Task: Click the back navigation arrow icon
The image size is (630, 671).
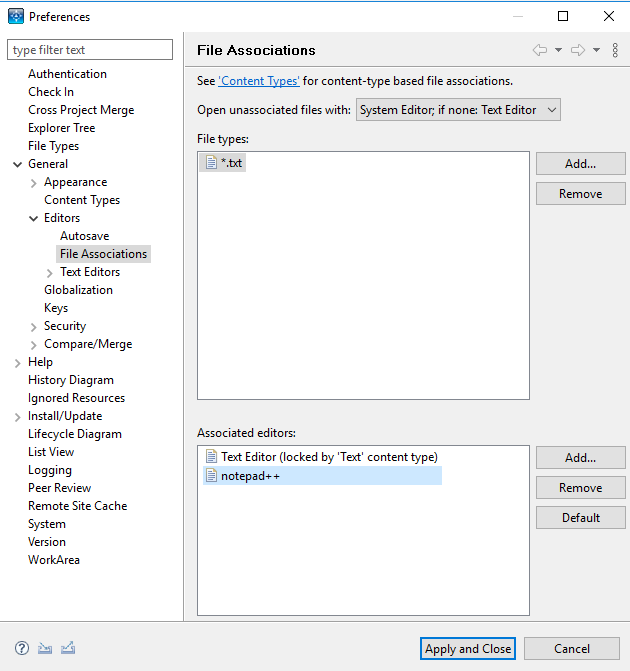Action: click(540, 50)
